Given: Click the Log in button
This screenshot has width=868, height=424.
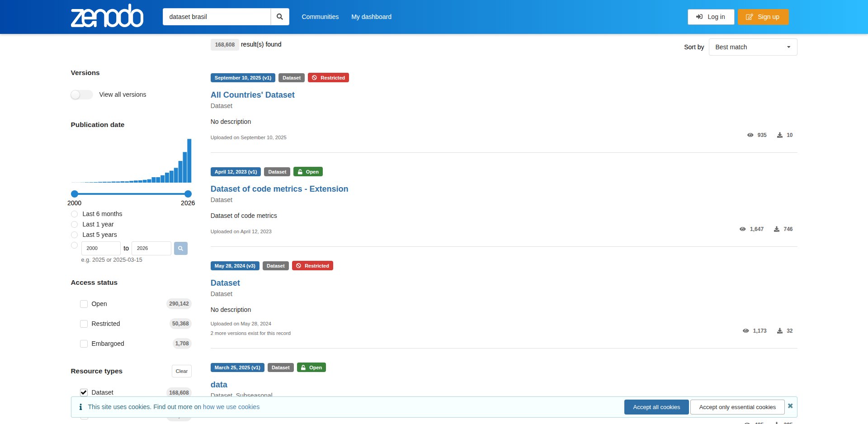Looking at the screenshot, I should tap(711, 17).
